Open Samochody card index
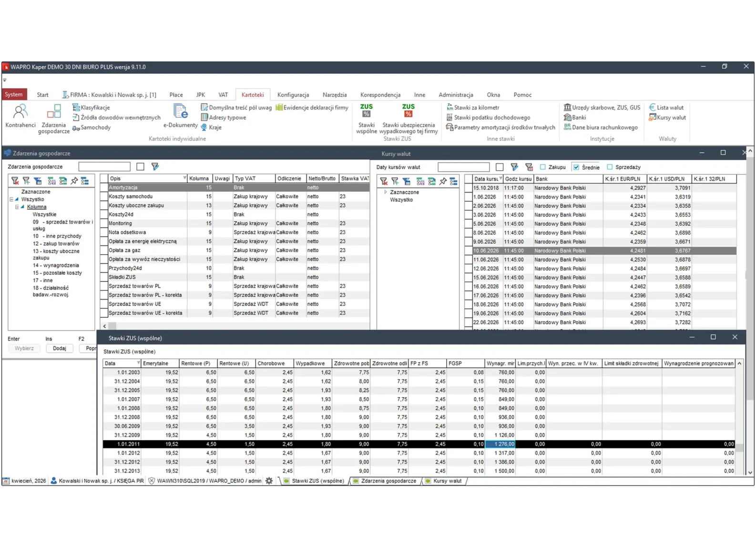756x546 pixels. [92, 128]
